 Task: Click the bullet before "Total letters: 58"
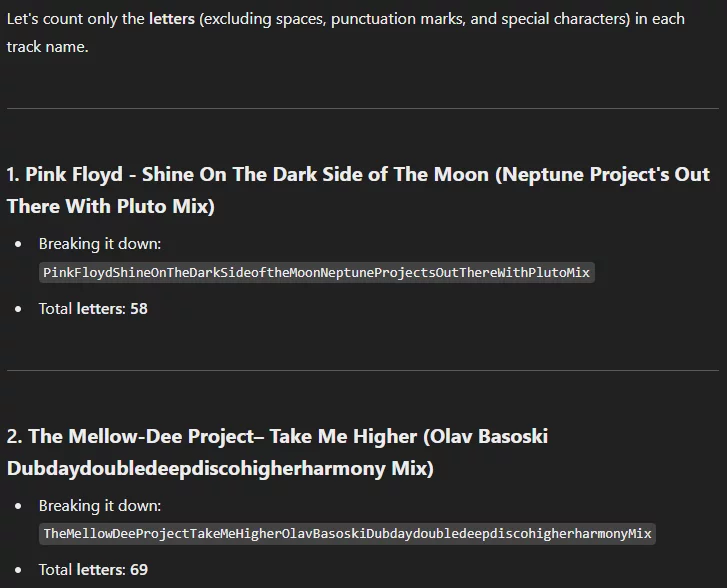click(x=17, y=309)
